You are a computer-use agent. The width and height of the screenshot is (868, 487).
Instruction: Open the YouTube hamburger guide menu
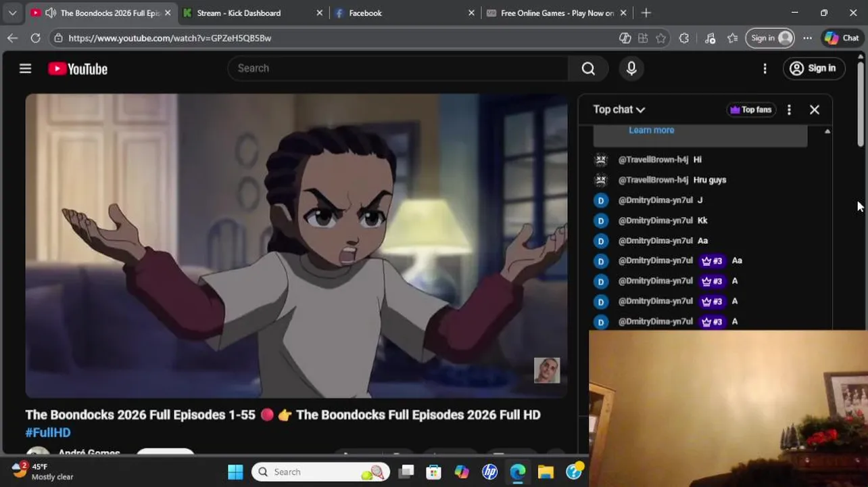point(25,68)
